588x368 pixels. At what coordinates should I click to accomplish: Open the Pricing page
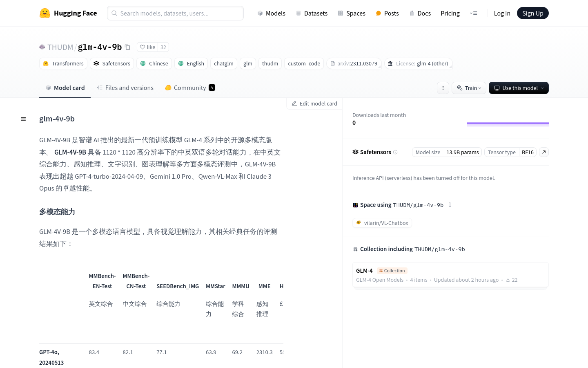(450, 13)
